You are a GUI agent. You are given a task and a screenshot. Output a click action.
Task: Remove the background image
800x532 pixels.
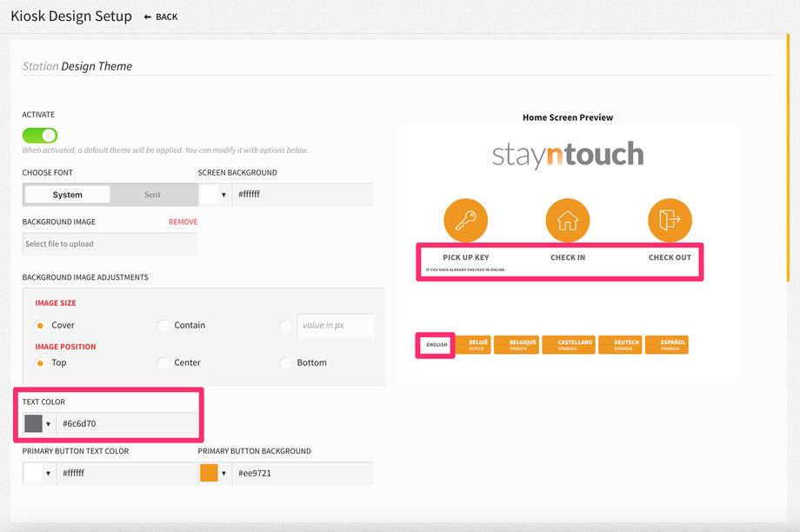(x=183, y=222)
